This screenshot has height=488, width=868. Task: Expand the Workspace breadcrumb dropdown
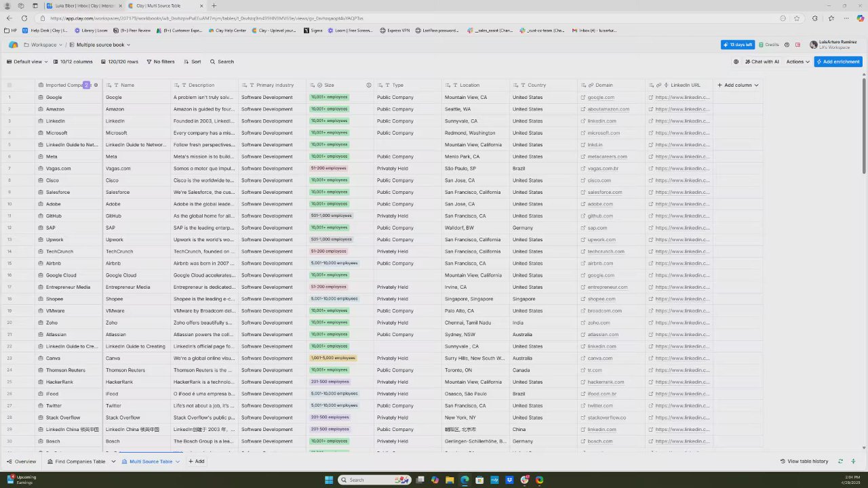(x=60, y=45)
